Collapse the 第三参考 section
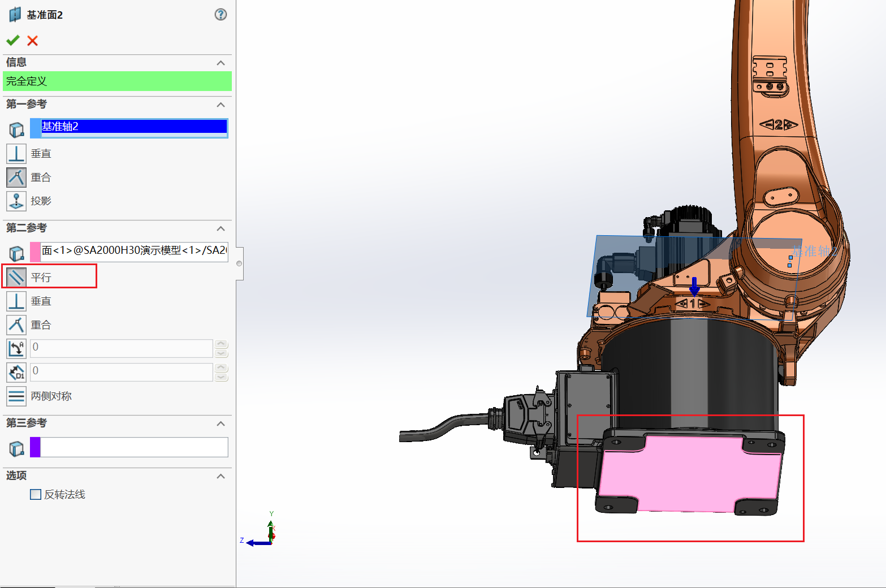 221,423
